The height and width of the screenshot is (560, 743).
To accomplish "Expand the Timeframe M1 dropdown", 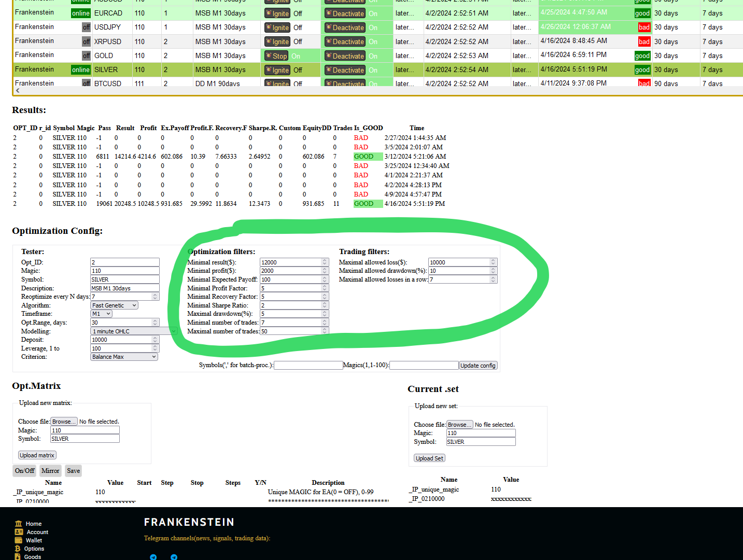I will (101, 314).
